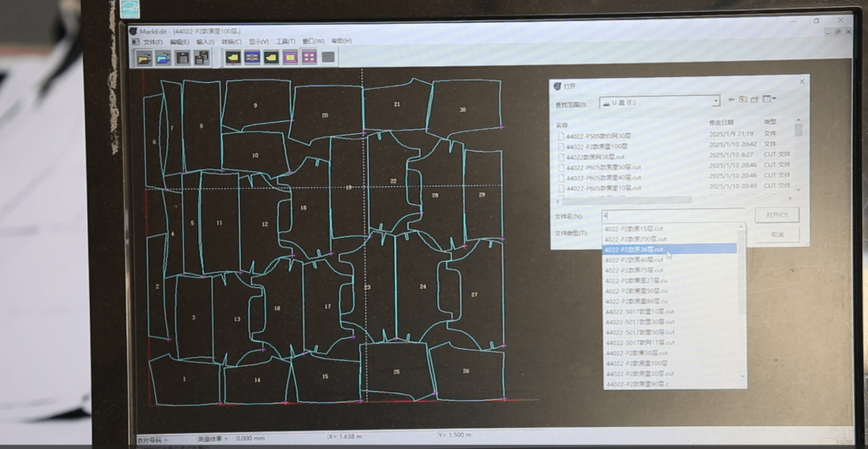Open the 显示(V) menu
868x449 pixels.
(258, 41)
